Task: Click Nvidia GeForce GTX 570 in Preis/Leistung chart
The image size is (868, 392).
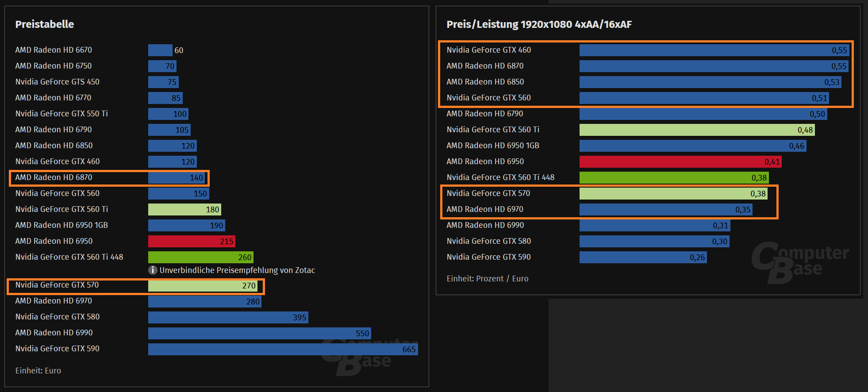Action: (488, 193)
